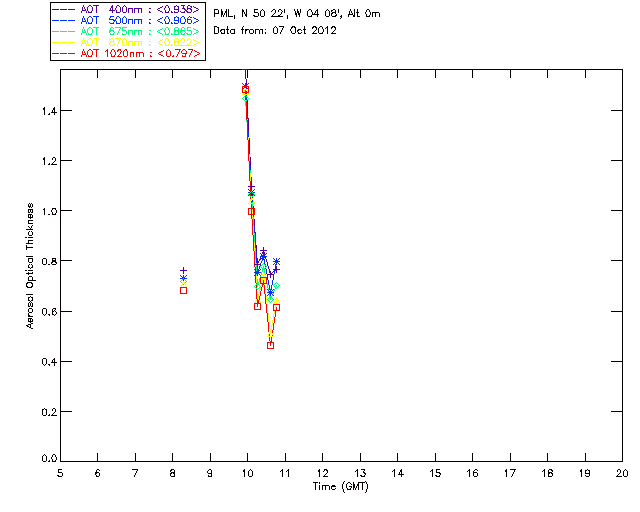Click the hour 18 x-axis label
The width and height of the screenshot is (640, 512).
tap(548, 473)
